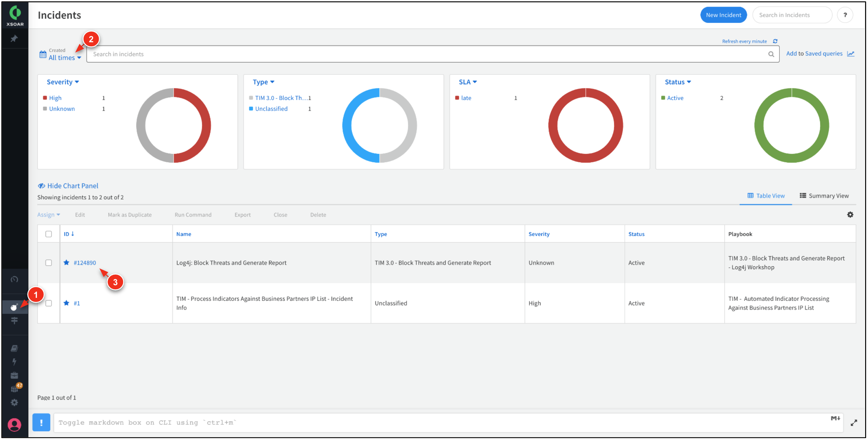
Task: Expand the CLI with the arrows icon
Action: (853, 423)
